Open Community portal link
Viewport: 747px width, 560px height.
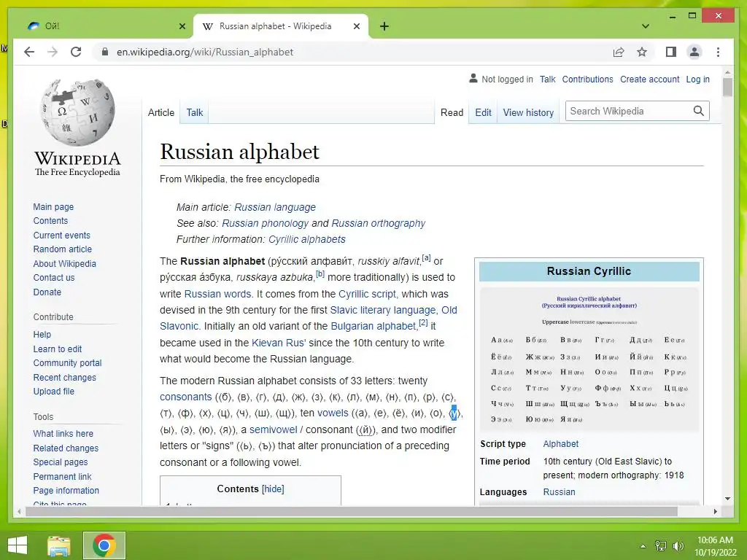pos(67,363)
